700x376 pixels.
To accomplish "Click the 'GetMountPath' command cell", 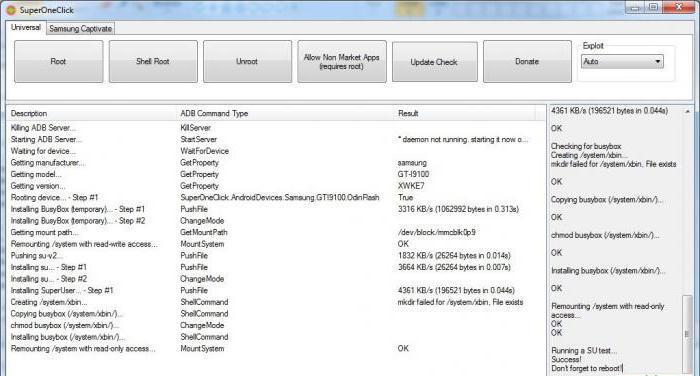I will tap(204, 232).
